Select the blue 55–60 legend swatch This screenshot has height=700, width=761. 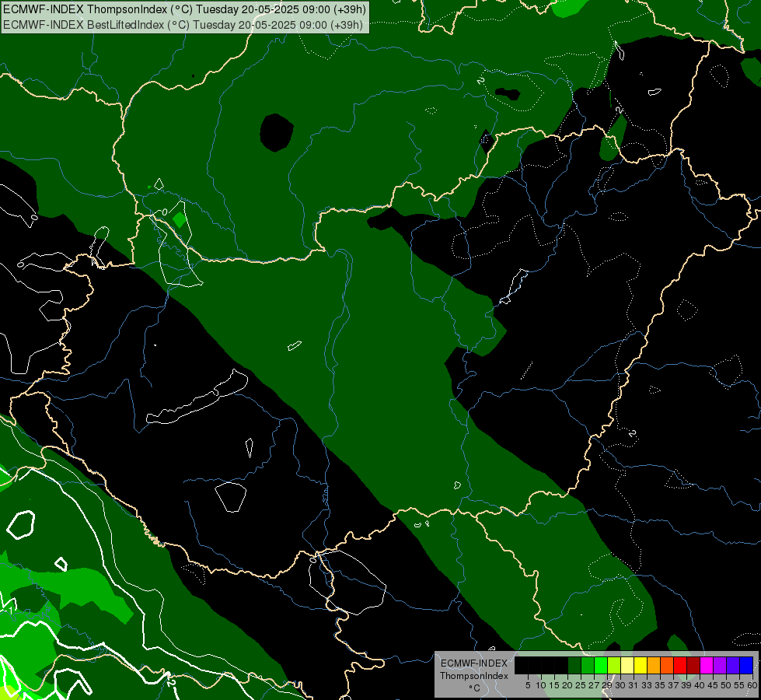point(746,665)
